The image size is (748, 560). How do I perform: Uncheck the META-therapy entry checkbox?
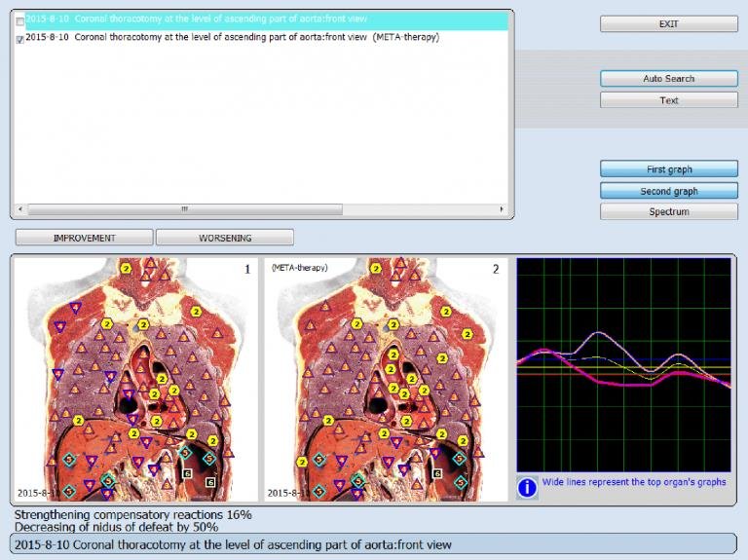(20, 39)
